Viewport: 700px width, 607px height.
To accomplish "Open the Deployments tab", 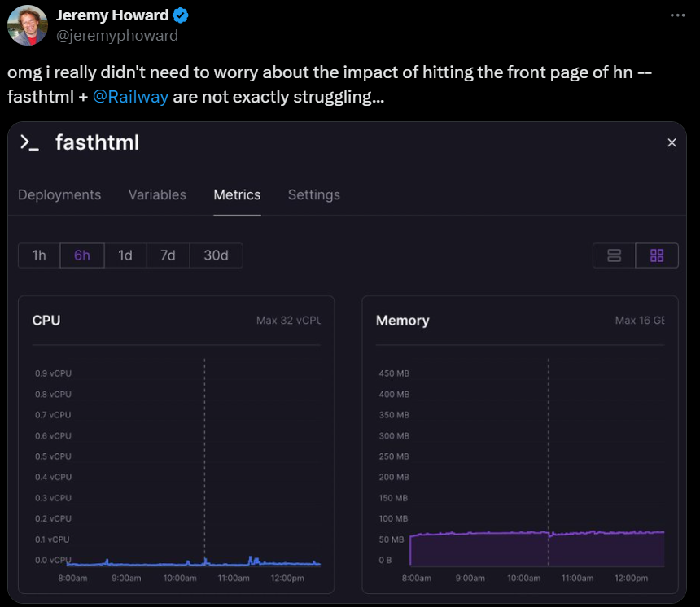I will (x=59, y=194).
